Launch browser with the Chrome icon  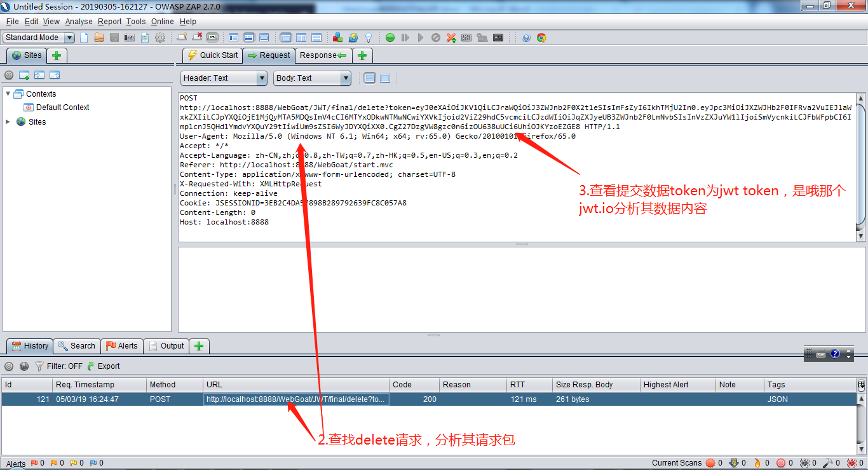tap(541, 38)
